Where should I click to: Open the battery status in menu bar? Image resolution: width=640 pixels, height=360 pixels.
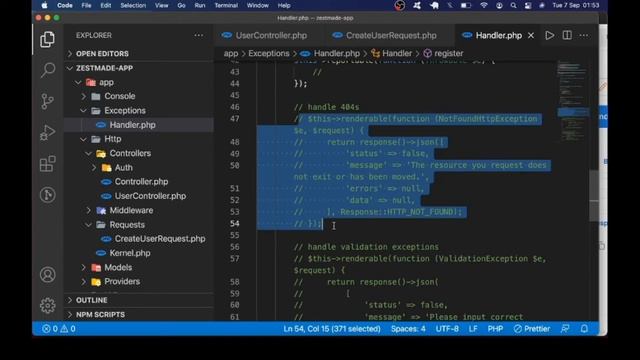pos(466,5)
